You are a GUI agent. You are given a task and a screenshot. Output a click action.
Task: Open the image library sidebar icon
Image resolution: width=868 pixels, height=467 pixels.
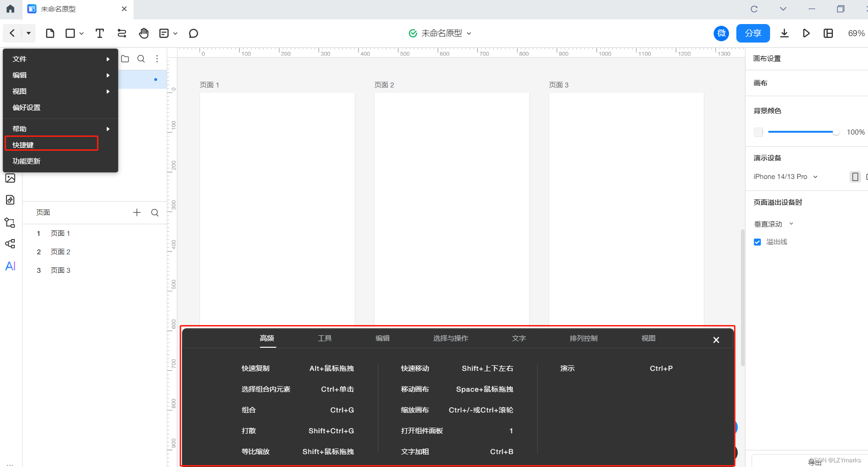point(10,178)
